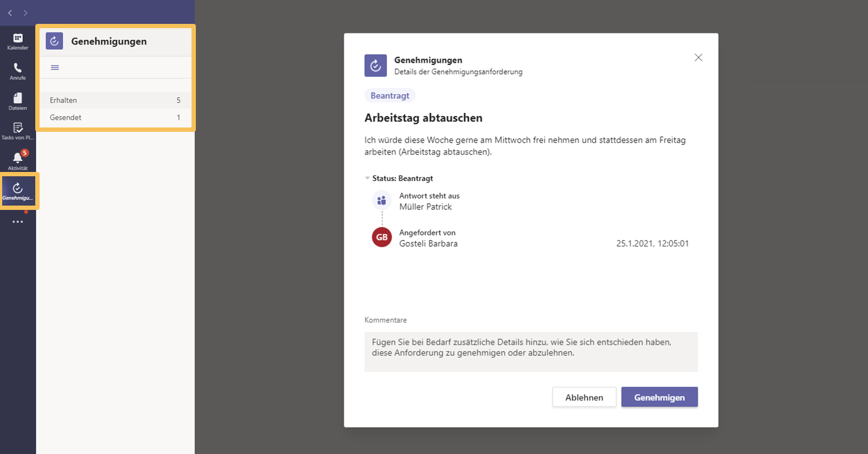Select the Genehmigungen app in the sidebar
Viewport: 868px width, 454px height.
(x=18, y=191)
